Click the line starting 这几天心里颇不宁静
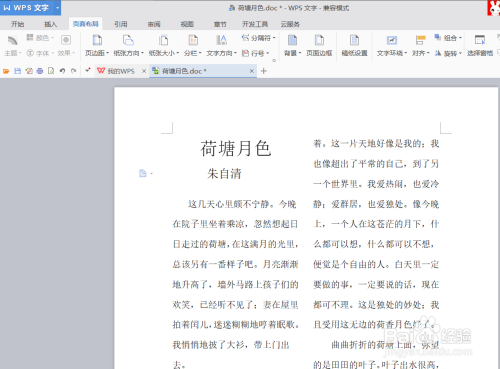The height and width of the screenshot is (369, 500). pyautogui.click(x=242, y=204)
